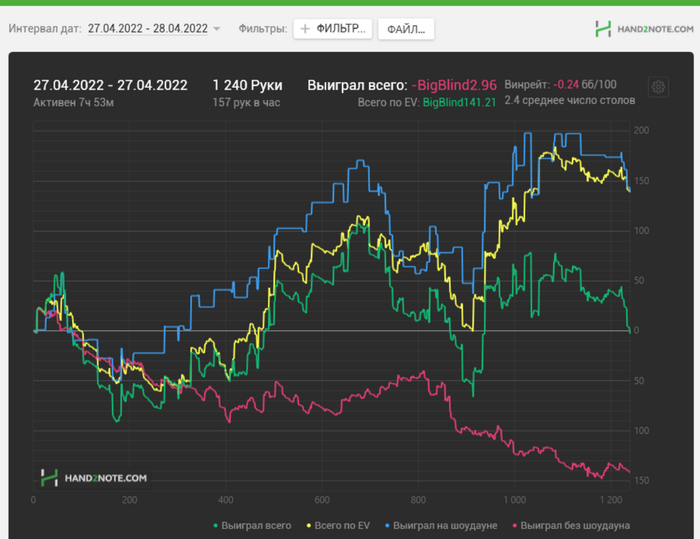Image resolution: width=700 pixels, height=539 pixels.
Task: Click '157 рук в час' text
Action: point(246,103)
